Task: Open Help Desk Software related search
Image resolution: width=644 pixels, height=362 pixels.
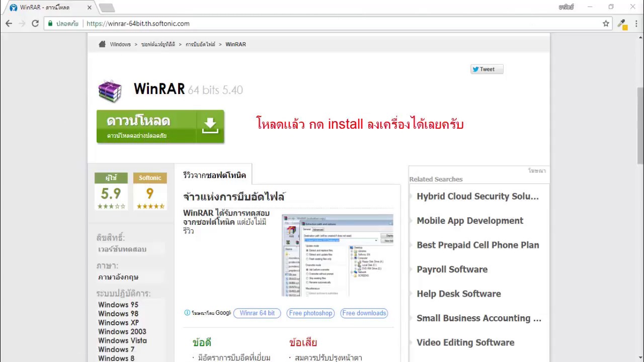Action: tap(458, 294)
